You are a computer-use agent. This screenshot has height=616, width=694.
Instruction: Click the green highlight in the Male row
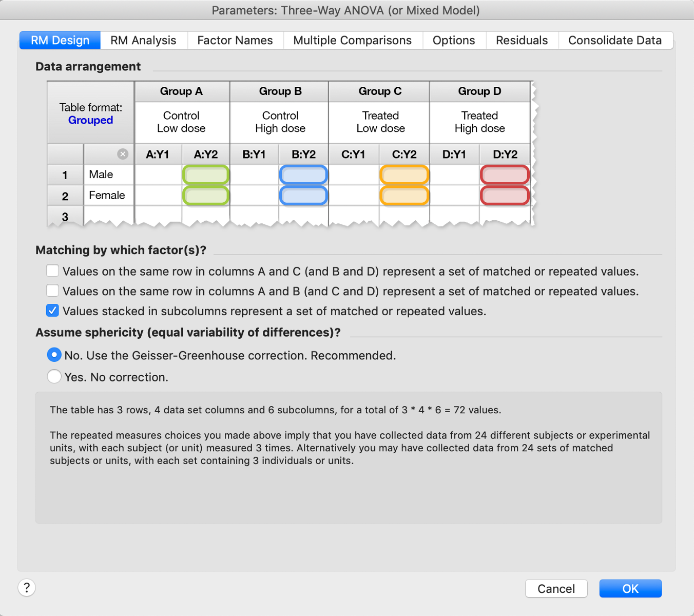pyautogui.click(x=206, y=175)
